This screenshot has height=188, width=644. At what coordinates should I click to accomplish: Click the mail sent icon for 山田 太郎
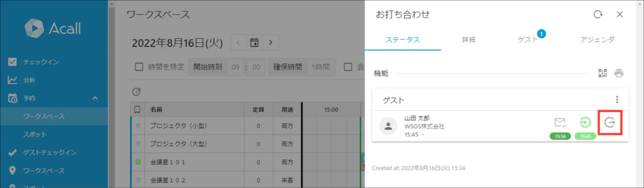560,122
